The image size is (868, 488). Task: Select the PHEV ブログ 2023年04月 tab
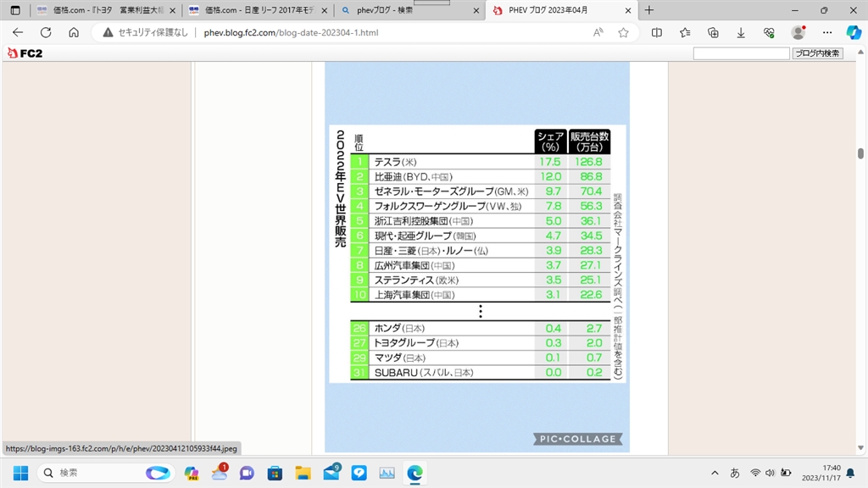click(561, 10)
